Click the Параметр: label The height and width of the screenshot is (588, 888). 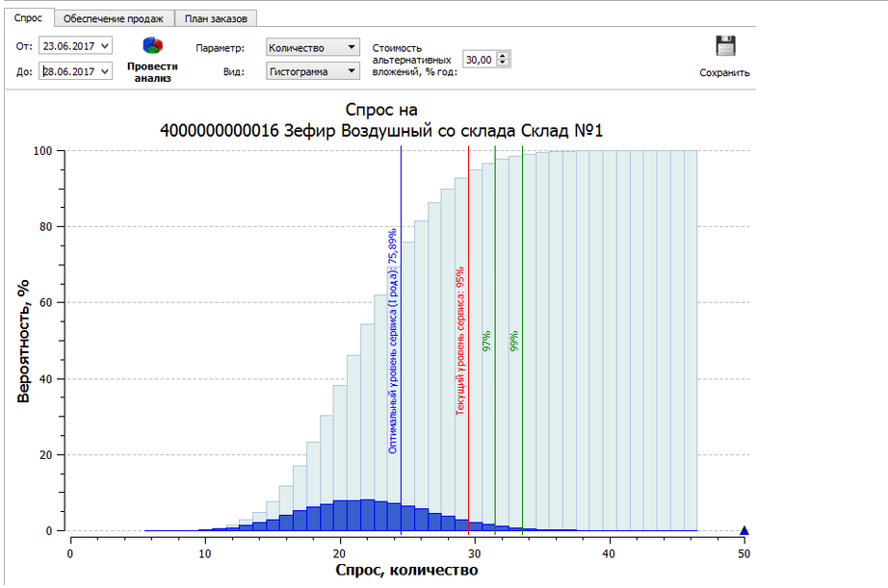tap(221, 48)
